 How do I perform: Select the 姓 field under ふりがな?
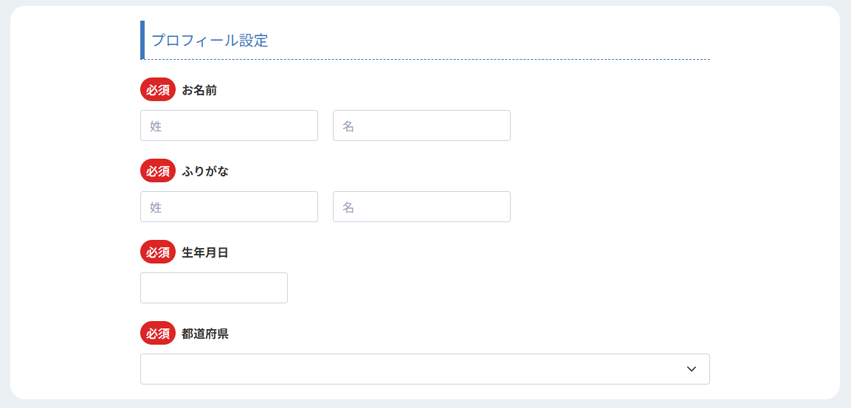click(229, 207)
